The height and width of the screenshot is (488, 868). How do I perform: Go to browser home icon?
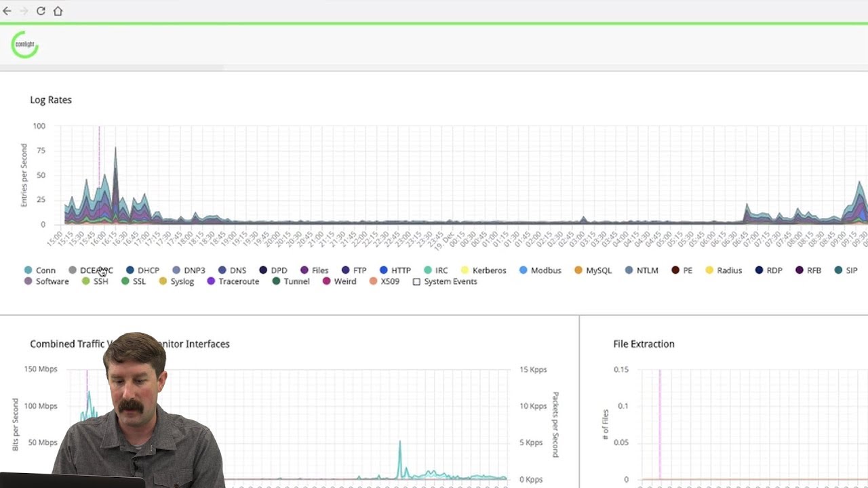pos(58,11)
